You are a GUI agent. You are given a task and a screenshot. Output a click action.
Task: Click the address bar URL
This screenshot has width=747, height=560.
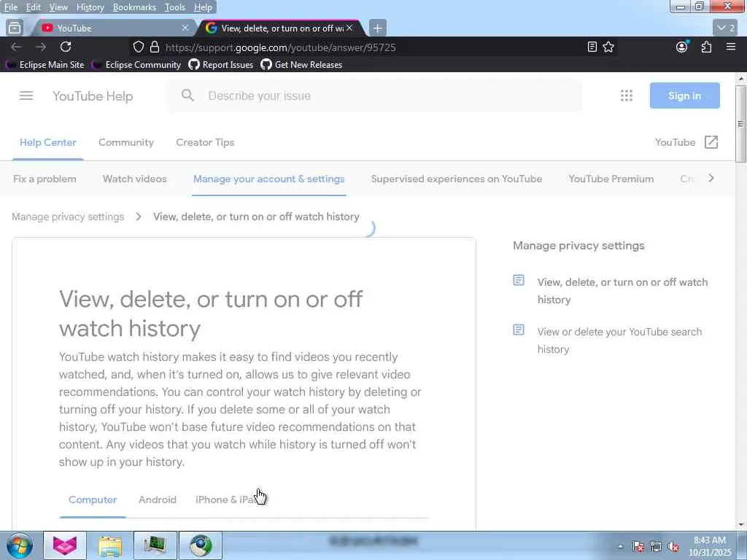280,47
